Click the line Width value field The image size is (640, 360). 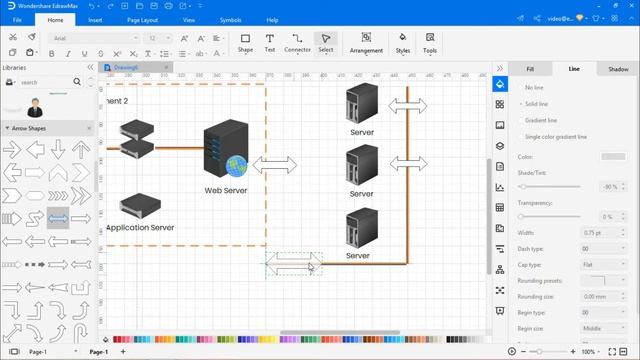point(600,233)
